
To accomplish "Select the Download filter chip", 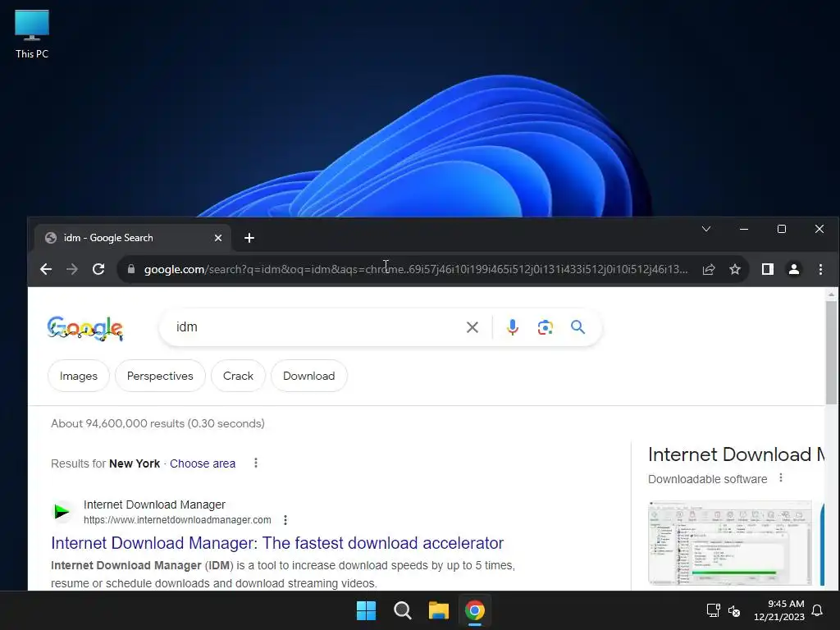I will coord(309,376).
